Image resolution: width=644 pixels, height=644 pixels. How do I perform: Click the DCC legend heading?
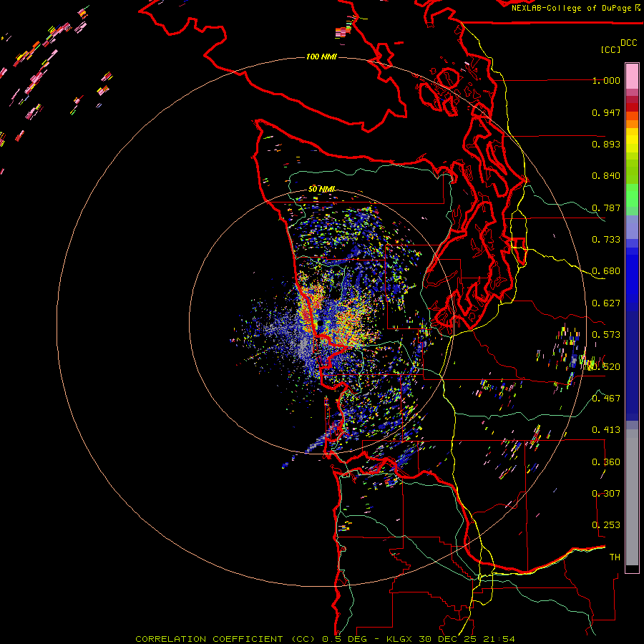tap(628, 43)
